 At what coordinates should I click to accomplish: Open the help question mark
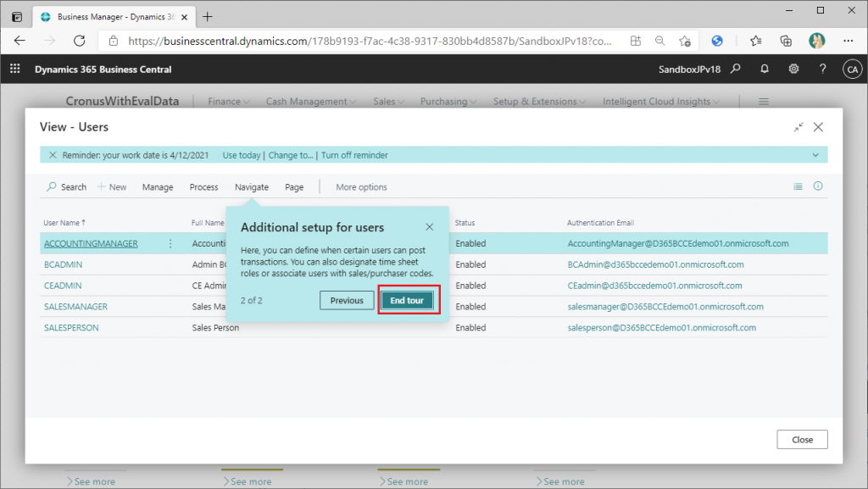[x=822, y=69]
